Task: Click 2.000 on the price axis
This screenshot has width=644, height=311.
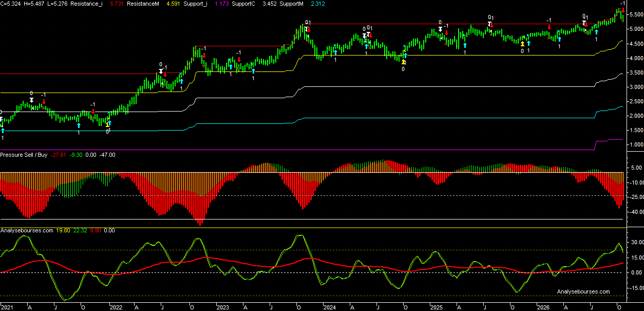Action: (636, 116)
